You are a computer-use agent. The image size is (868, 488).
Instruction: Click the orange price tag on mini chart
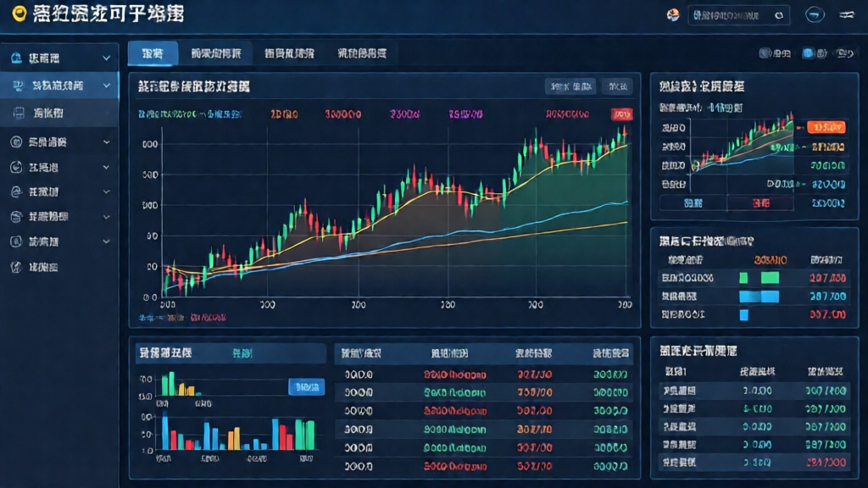(826, 127)
